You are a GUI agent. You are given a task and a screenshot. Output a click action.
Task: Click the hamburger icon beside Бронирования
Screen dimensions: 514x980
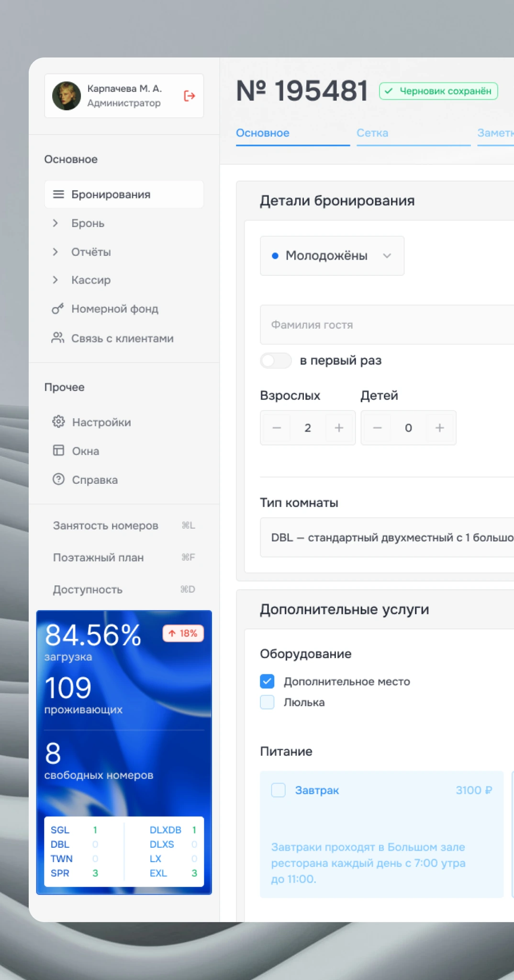[58, 194]
